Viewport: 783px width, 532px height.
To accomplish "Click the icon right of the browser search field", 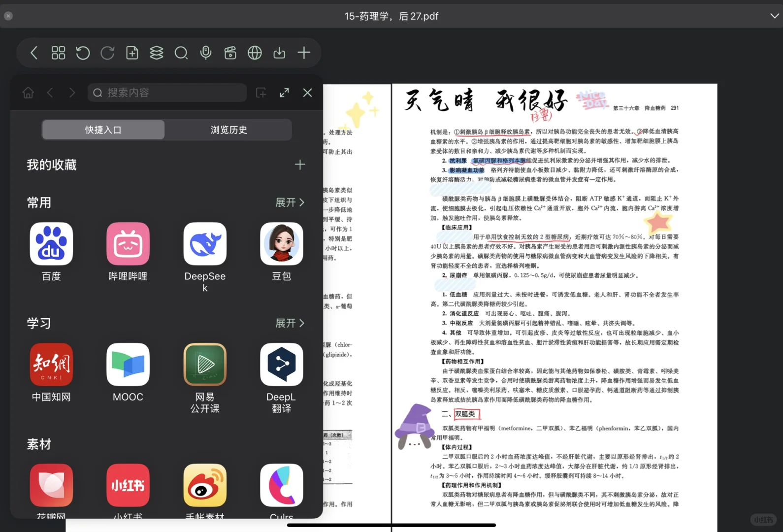I will [261, 93].
